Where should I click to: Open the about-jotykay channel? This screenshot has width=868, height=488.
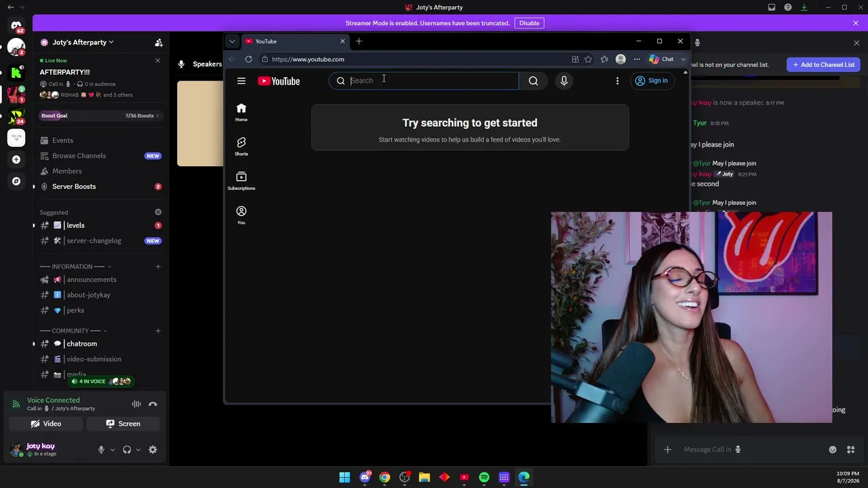coord(100,295)
